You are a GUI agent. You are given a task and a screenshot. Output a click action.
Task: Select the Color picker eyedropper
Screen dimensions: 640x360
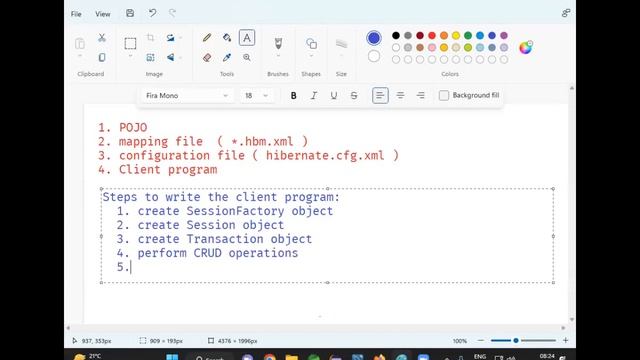tap(227, 57)
